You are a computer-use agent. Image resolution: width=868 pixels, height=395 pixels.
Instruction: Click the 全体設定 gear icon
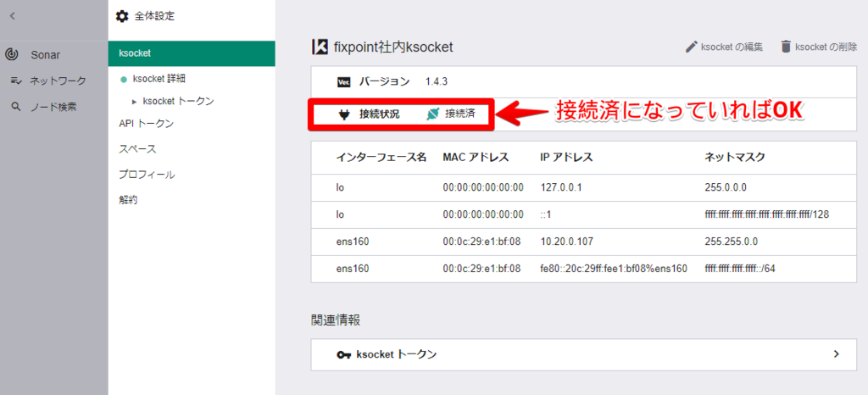[122, 16]
